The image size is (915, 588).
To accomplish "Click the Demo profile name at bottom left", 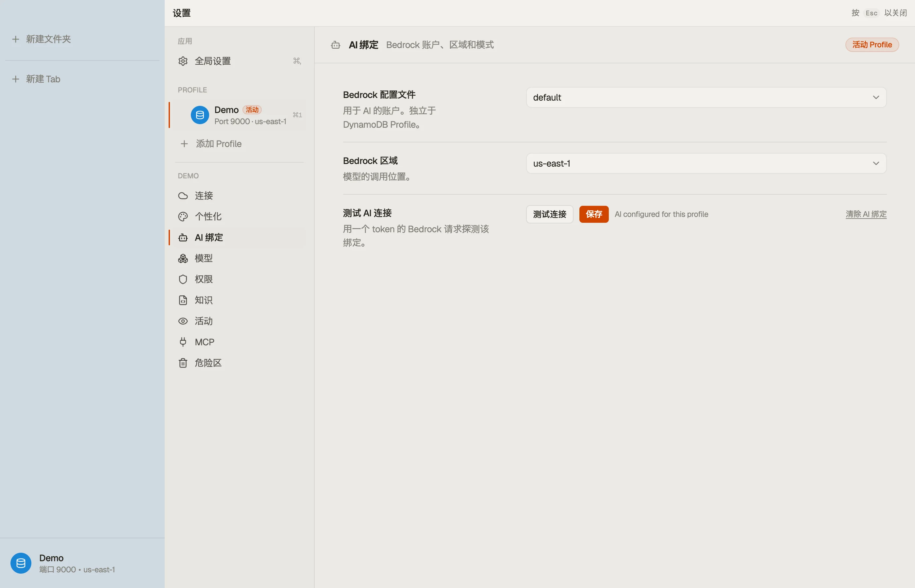I will click(x=51, y=558).
